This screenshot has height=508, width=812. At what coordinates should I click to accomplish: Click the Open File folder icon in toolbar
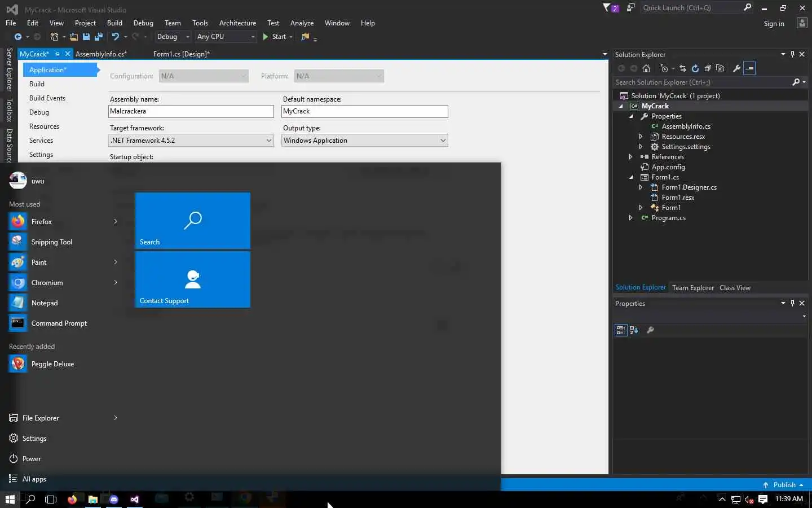pos(73,37)
